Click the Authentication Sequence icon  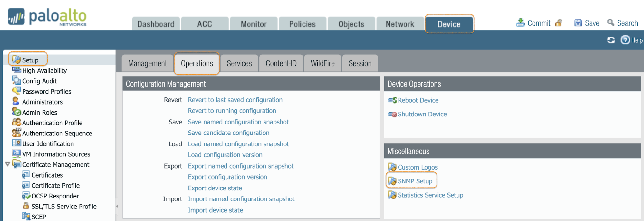point(16,132)
